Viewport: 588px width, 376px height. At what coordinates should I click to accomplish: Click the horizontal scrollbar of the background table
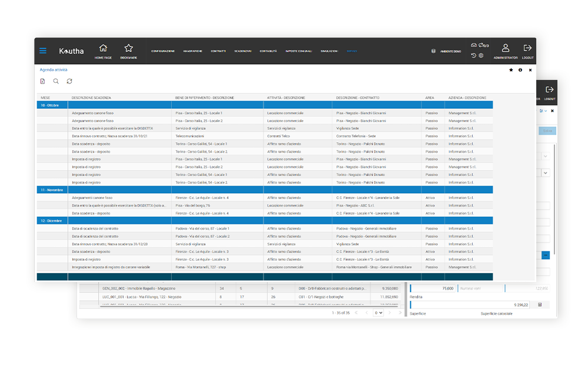[x=235, y=306]
